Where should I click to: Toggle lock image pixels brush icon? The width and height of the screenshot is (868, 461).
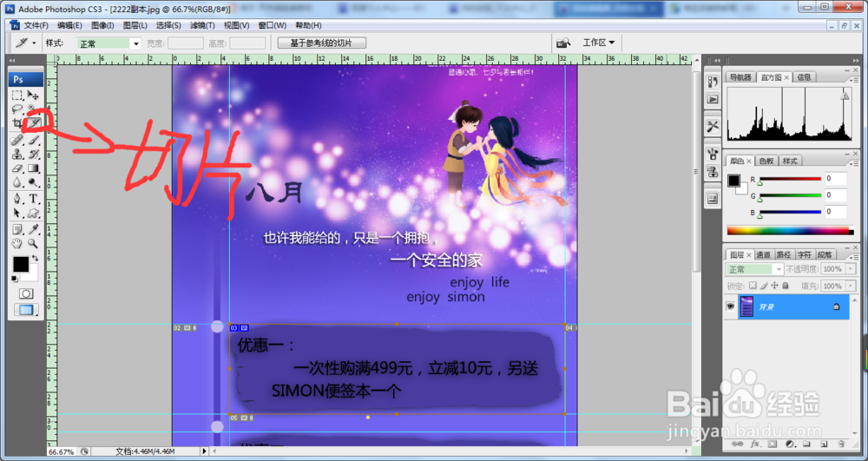(x=764, y=286)
